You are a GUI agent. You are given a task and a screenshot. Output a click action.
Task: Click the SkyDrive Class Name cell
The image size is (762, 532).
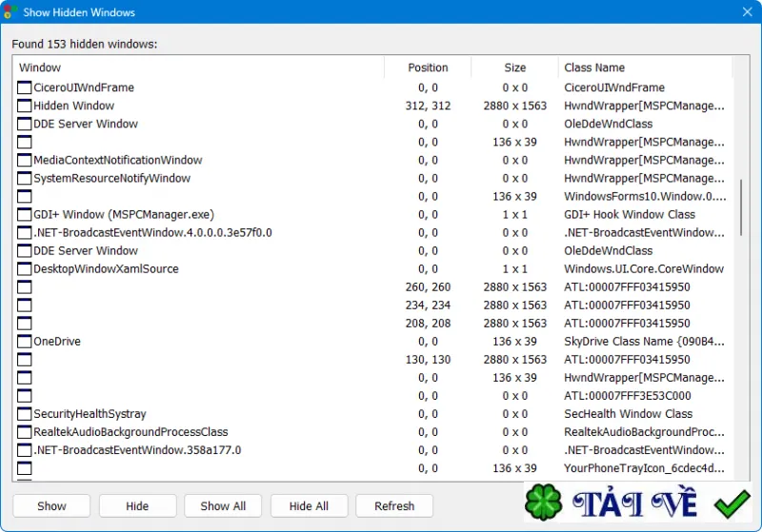tap(644, 342)
